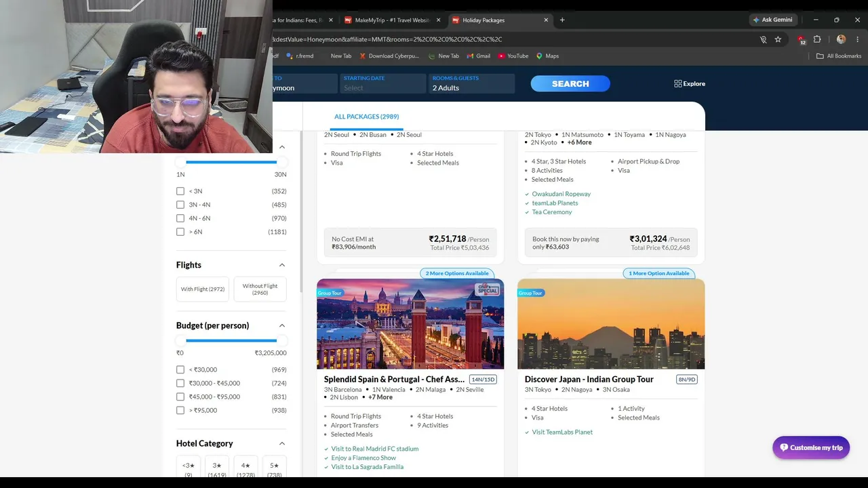Check the ₹45,000 - ₹95,000 budget checkbox

click(180, 396)
